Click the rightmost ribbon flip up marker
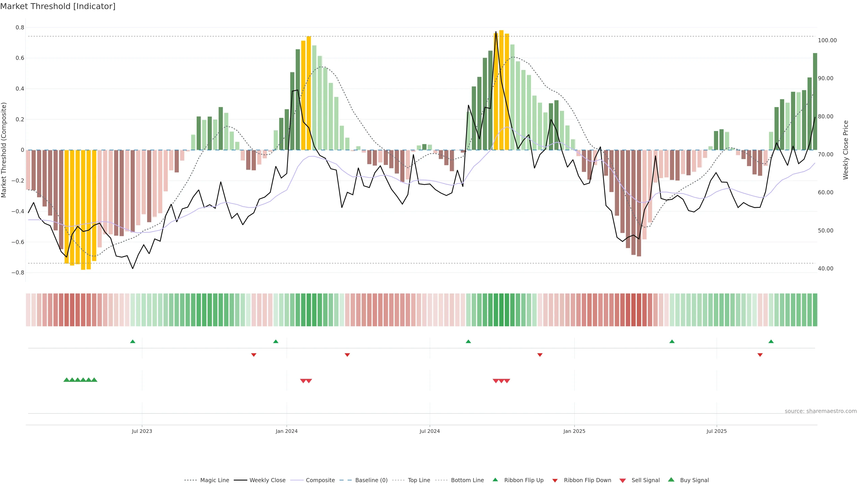This screenshot has width=868, height=488. (771, 342)
